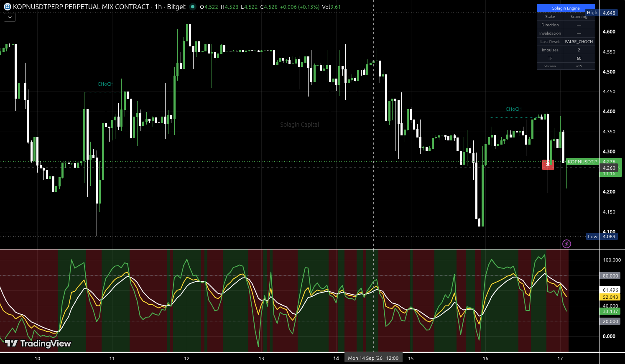The height and width of the screenshot is (364, 625).
Task: Click the v15 version value cell
Action: coord(579,66)
